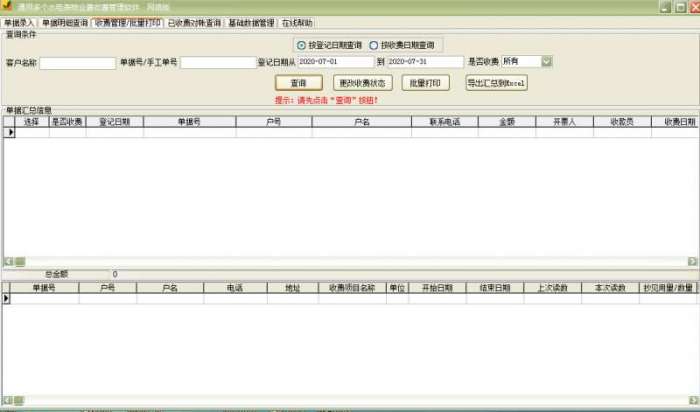Click the 收费项目名称 column header
This screenshot has height=412, width=700.
point(352,288)
